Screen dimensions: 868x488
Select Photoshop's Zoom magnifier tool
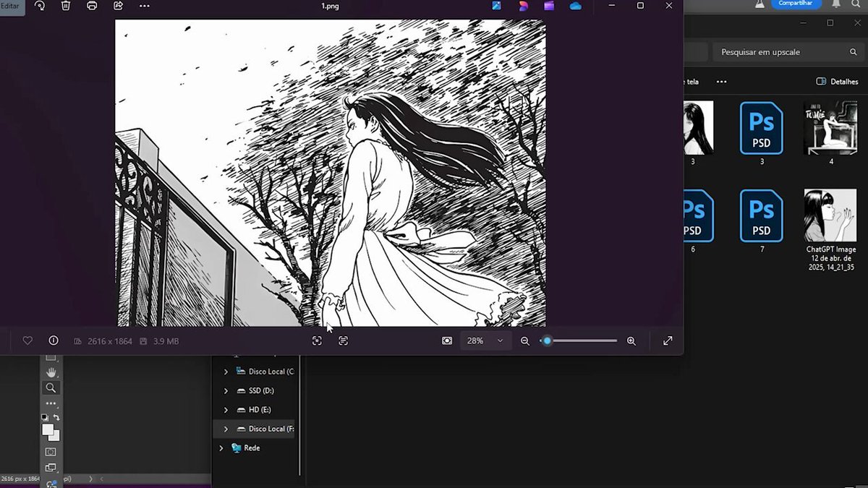51,388
